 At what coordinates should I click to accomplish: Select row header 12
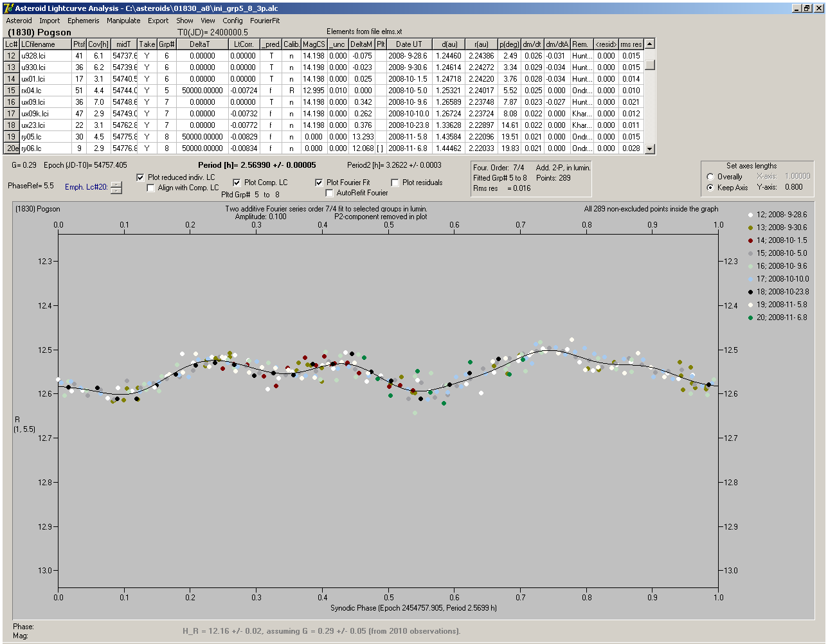12,56
